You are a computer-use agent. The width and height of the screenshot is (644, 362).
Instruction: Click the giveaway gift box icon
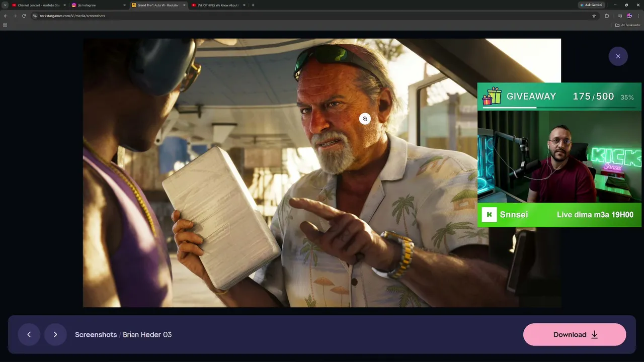click(492, 96)
